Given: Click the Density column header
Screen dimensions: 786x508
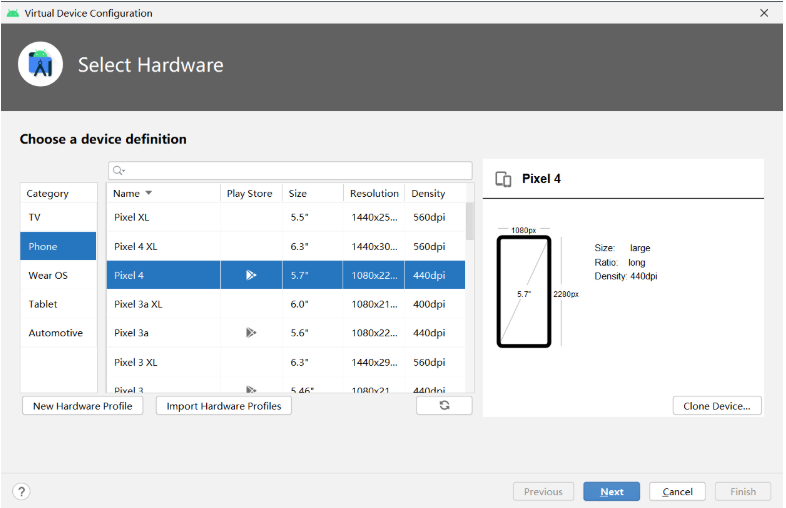Looking at the screenshot, I should pos(435,193).
